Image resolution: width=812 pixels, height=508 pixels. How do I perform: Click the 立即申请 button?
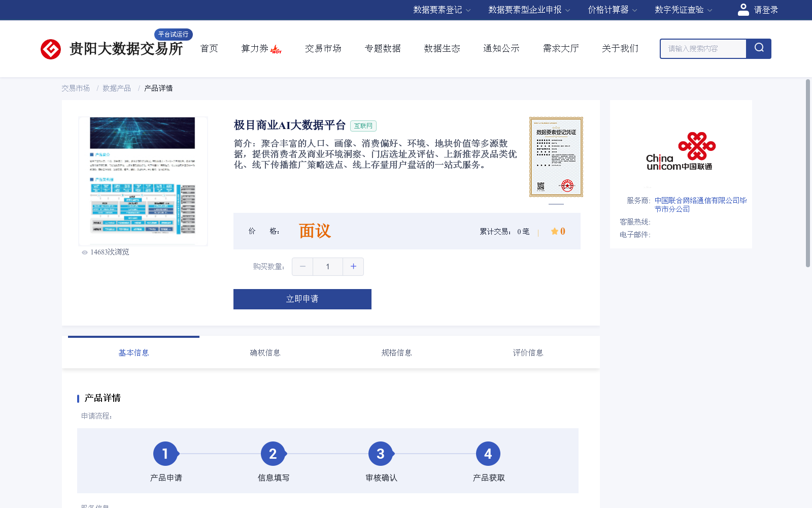click(x=302, y=299)
